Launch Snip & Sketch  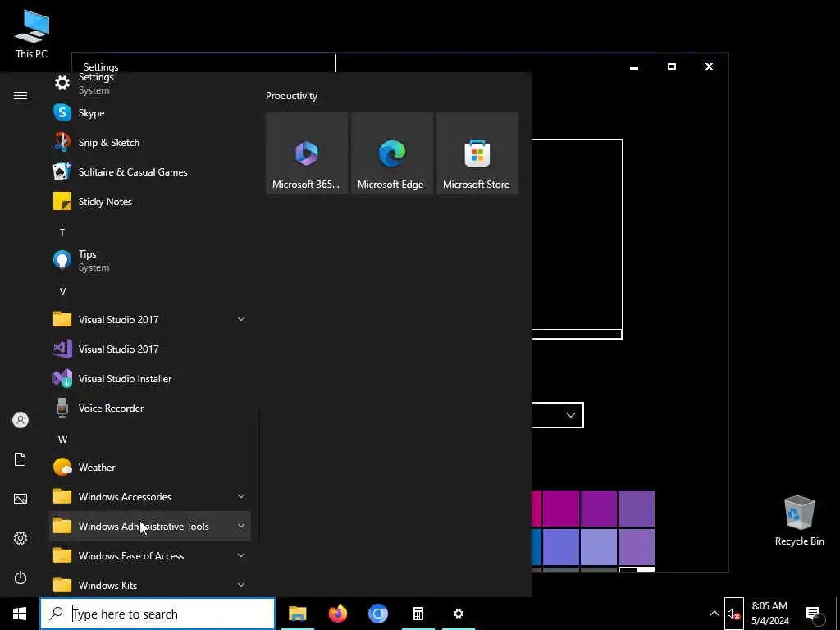[x=150, y=143]
